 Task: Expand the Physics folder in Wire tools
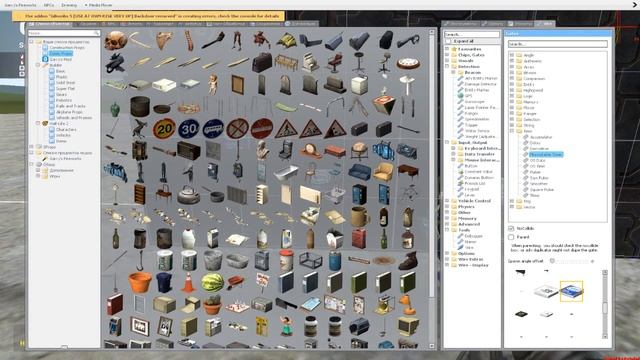click(x=447, y=207)
